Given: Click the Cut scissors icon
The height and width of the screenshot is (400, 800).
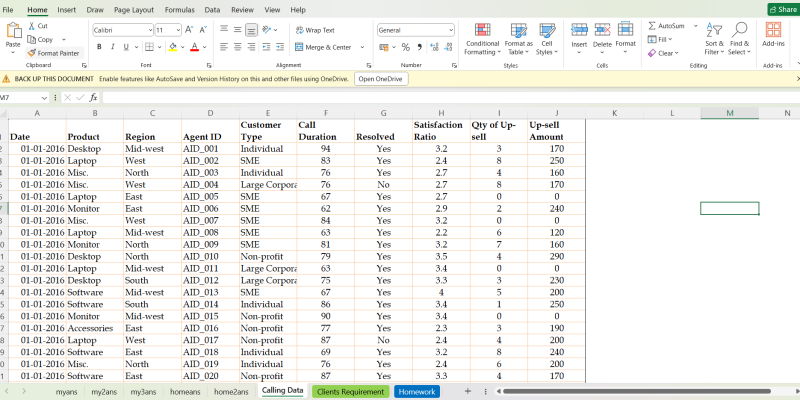Looking at the screenshot, I should [x=33, y=26].
